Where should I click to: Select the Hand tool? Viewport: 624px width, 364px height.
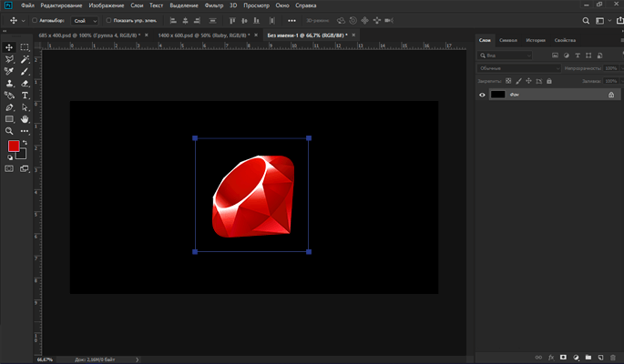pyautogui.click(x=25, y=118)
